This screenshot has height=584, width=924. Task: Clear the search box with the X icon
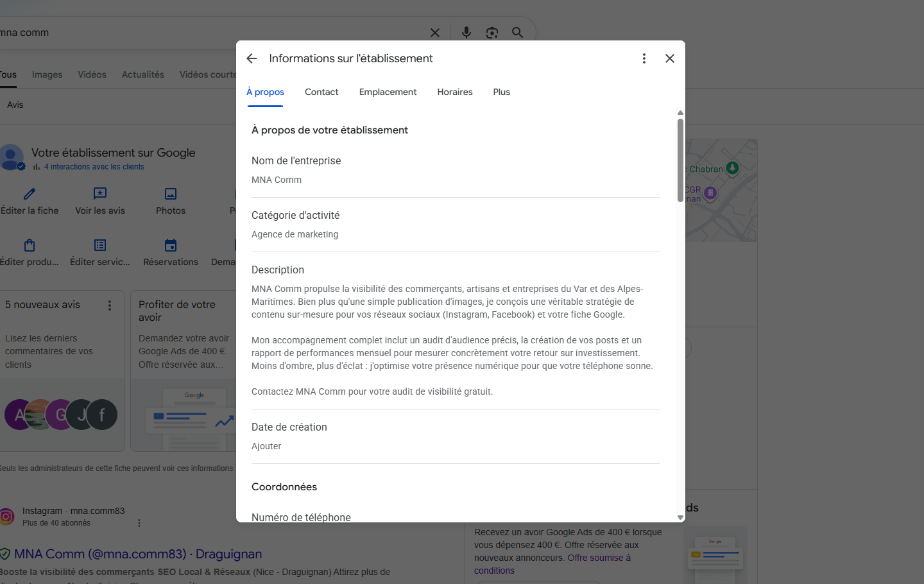pyautogui.click(x=435, y=33)
